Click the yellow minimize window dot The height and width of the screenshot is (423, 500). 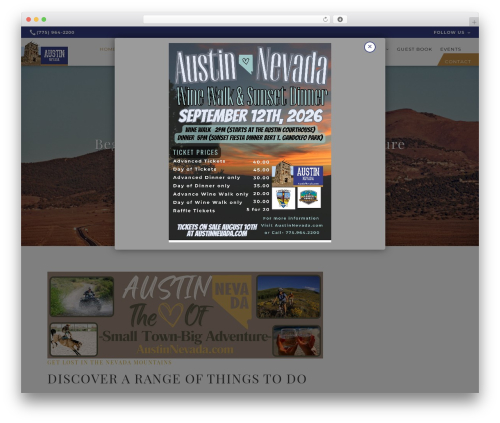(x=36, y=20)
